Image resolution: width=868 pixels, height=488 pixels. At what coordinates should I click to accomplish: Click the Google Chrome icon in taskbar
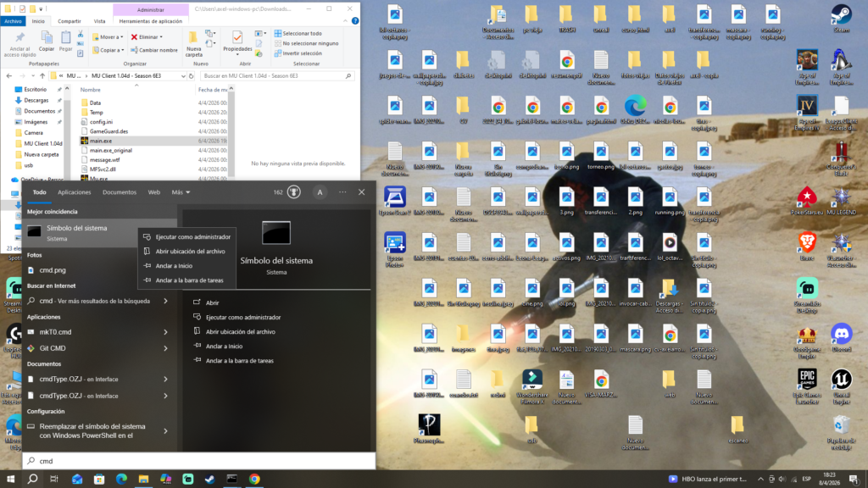coord(254,479)
